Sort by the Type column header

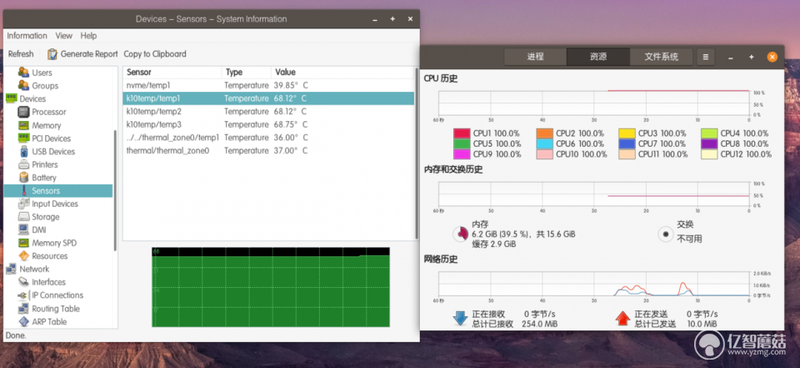(246, 72)
